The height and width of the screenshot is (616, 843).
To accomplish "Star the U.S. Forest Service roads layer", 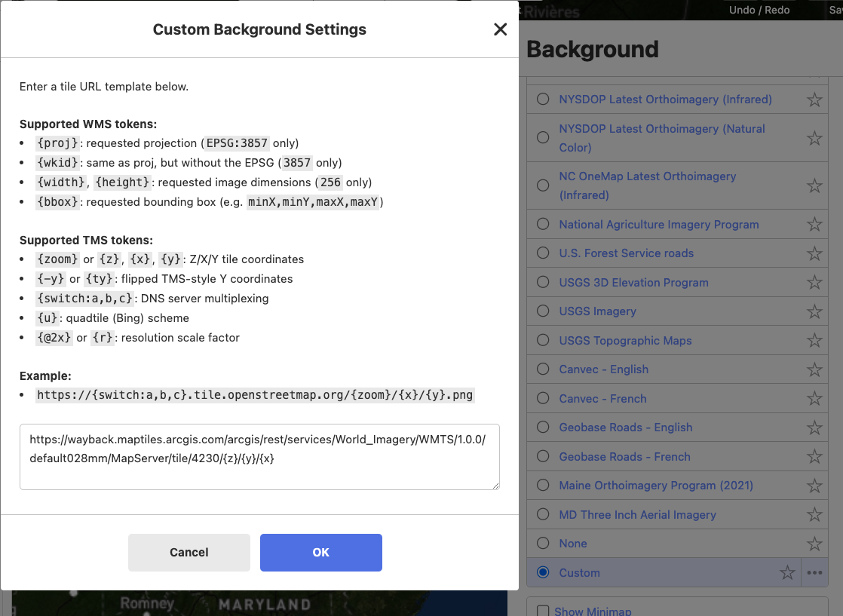I will pos(814,253).
